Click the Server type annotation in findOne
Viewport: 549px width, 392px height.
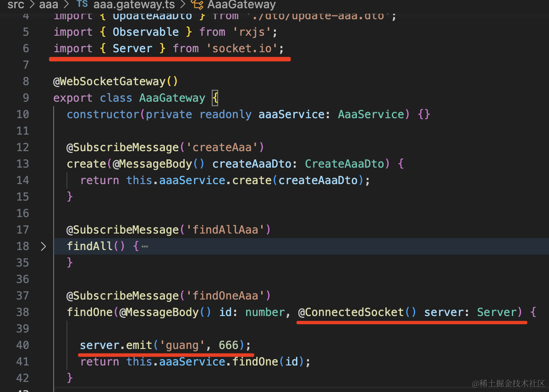497,312
